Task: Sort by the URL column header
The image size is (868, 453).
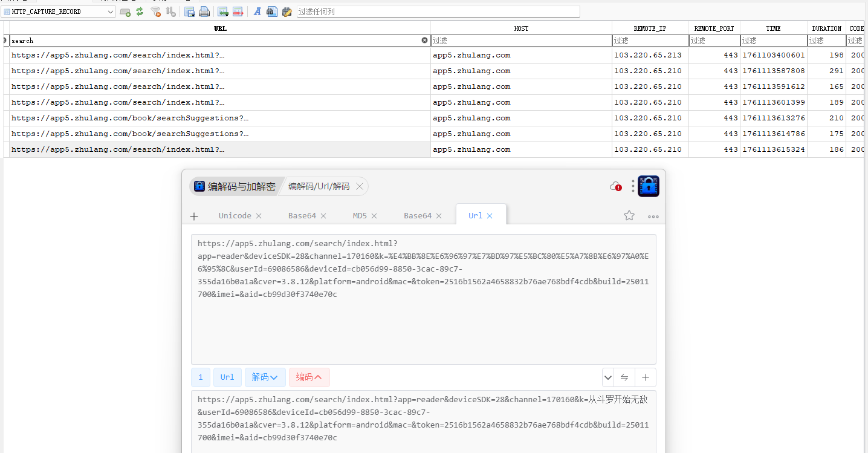Action: (220, 28)
